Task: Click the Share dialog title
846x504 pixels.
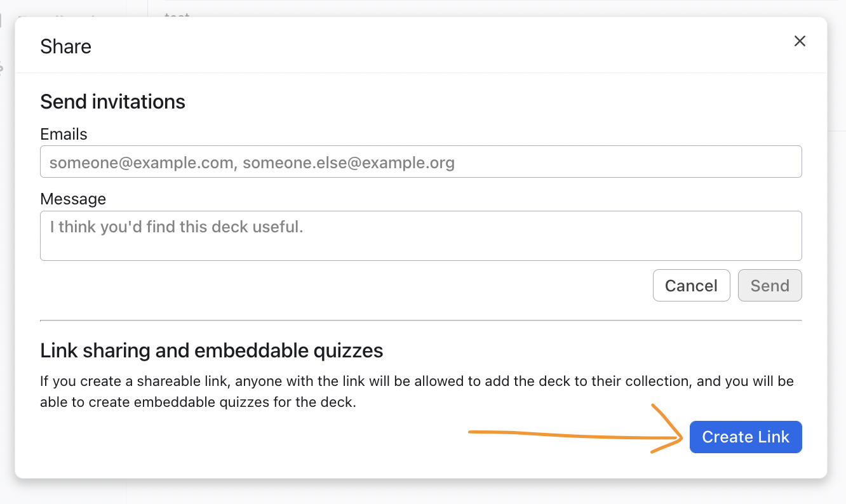Action: [x=65, y=46]
